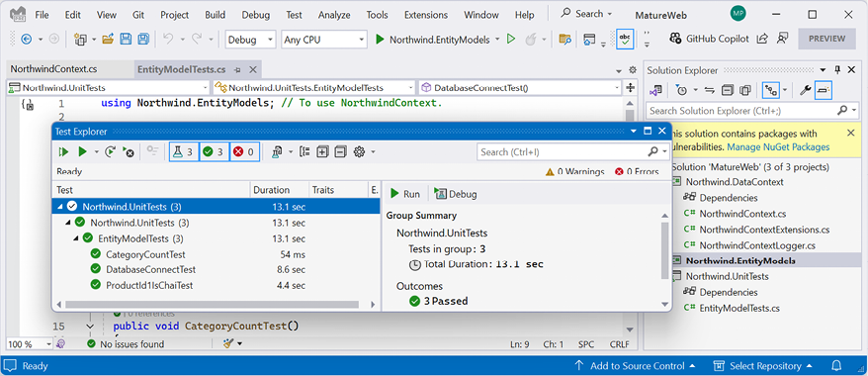
Task: Open the Run tests dropdown arrow
Action: pos(96,151)
